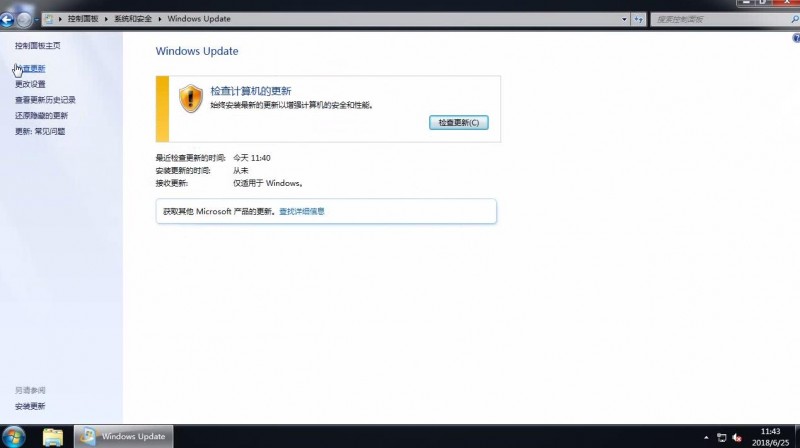Viewport: 800px width, 448px height.
Task: Click Windows Update taskbar button
Action: click(x=123, y=436)
